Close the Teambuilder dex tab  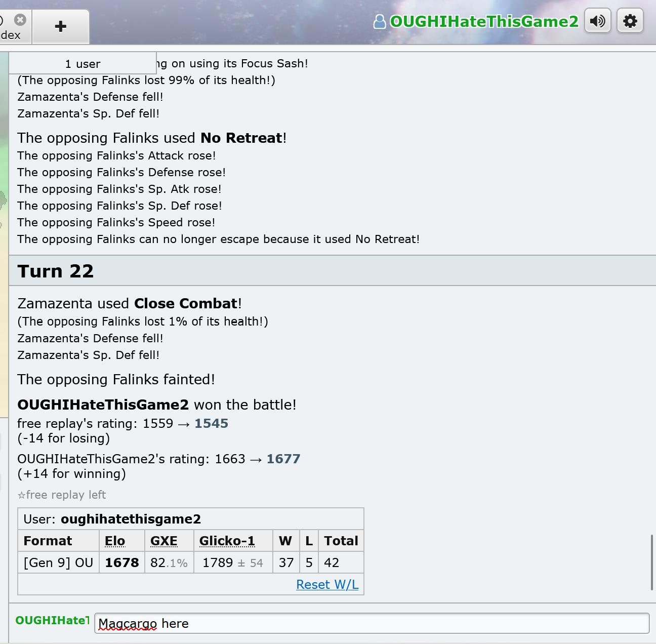tap(20, 20)
